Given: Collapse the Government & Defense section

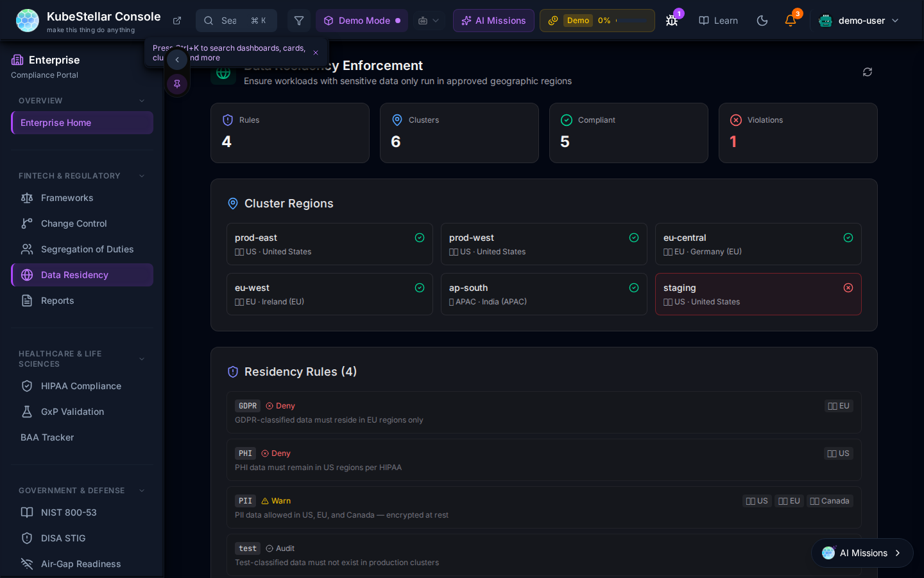Looking at the screenshot, I should tap(142, 491).
